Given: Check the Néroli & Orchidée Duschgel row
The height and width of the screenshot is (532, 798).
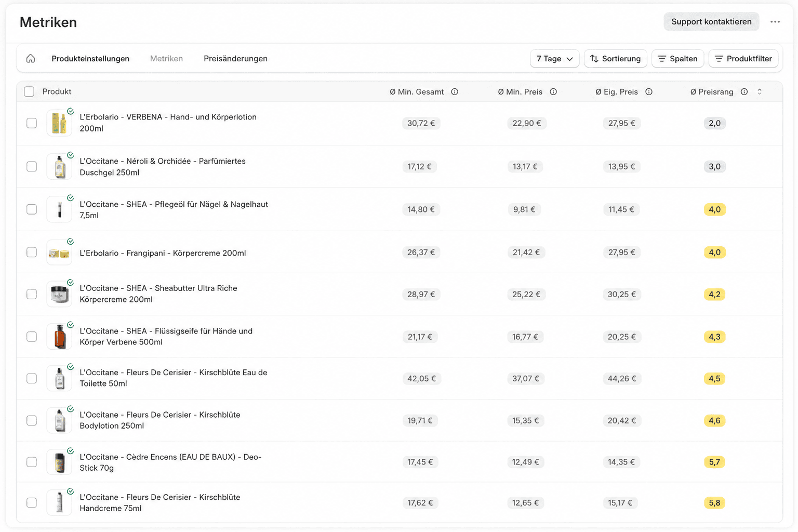Looking at the screenshot, I should [32, 166].
